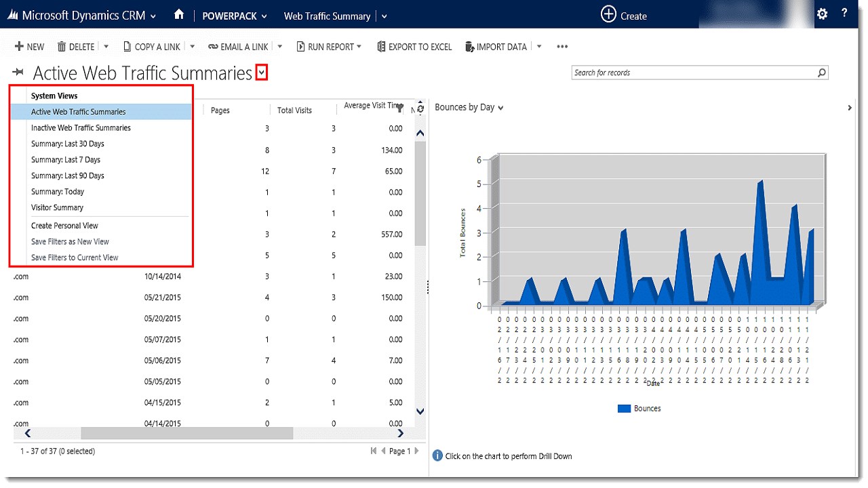Click the pane splitter handle dots
Viewport: 868px width, 488px height.
[x=428, y=288]
